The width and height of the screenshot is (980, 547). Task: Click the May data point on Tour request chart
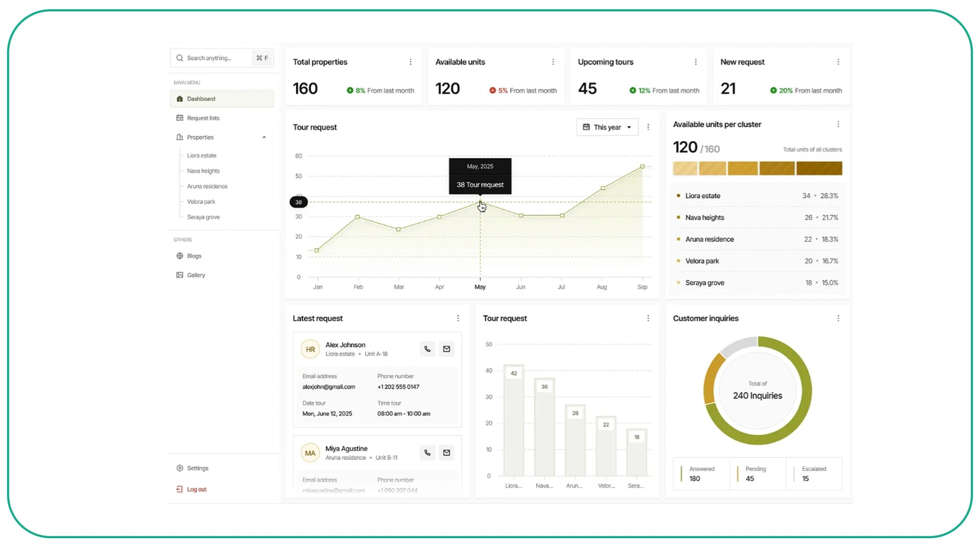[480, 204]
